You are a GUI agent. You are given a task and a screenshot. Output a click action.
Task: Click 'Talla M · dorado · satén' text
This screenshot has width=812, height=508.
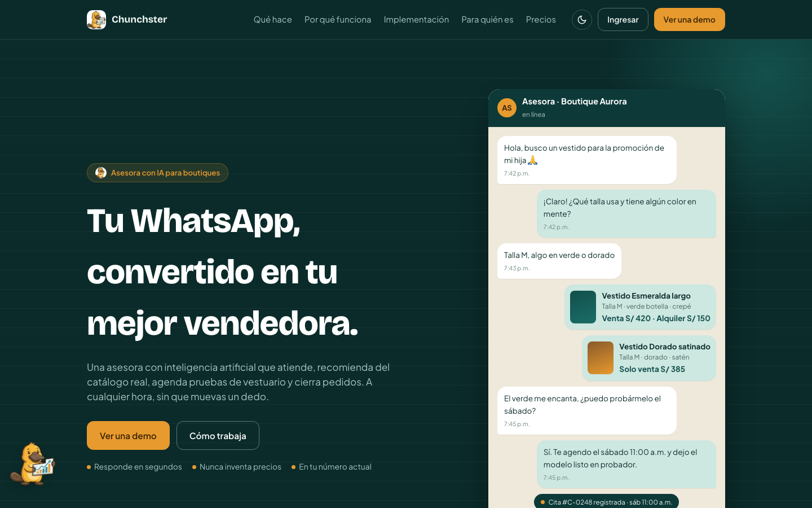(x=654, y=357)
